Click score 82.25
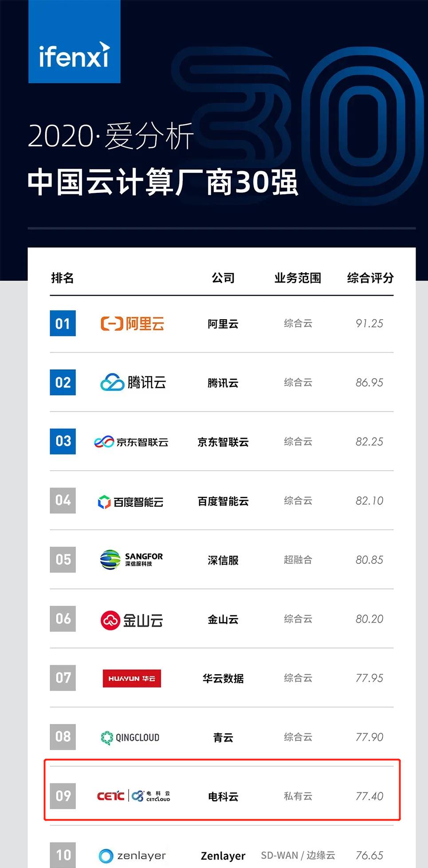Screen dimensions: 428x868 (x=369, y=442)
